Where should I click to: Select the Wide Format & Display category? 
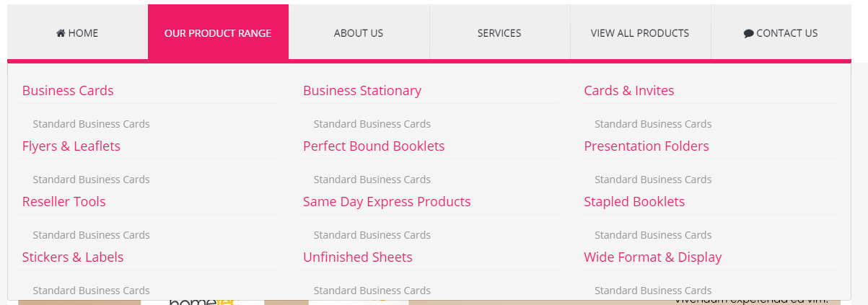(653, 257)
